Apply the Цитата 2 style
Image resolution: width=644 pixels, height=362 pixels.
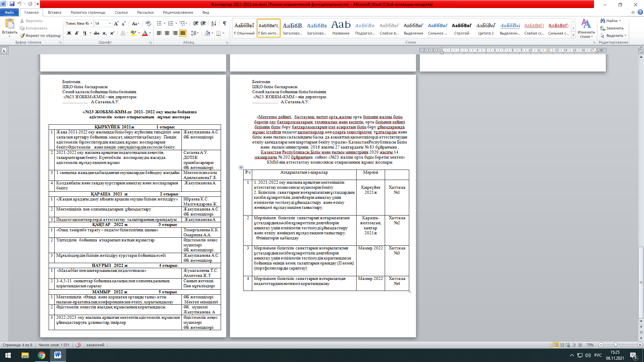[486, 28]
